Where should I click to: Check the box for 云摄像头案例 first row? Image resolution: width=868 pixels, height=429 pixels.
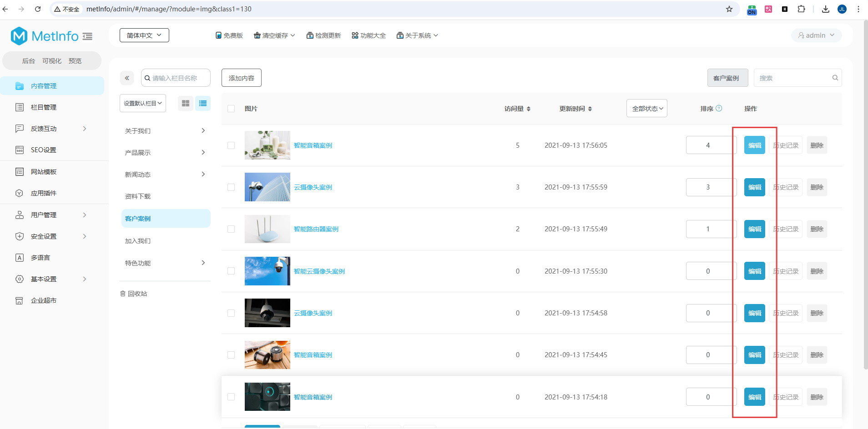coord(231,187)
